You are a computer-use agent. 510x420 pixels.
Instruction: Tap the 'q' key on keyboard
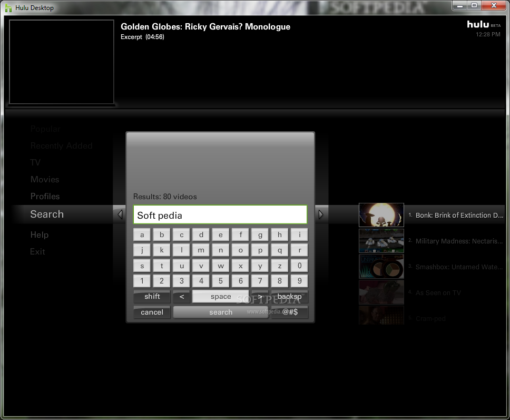pyautogui.click(x=280, y=250)
